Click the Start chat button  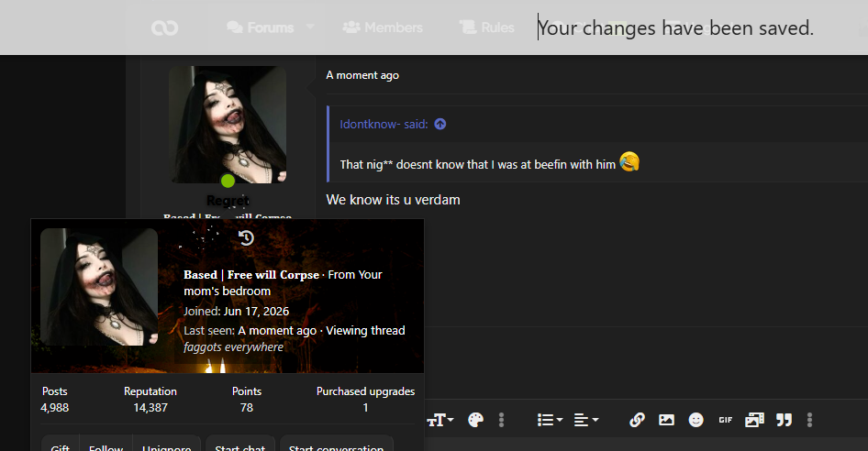coord(240,445)
